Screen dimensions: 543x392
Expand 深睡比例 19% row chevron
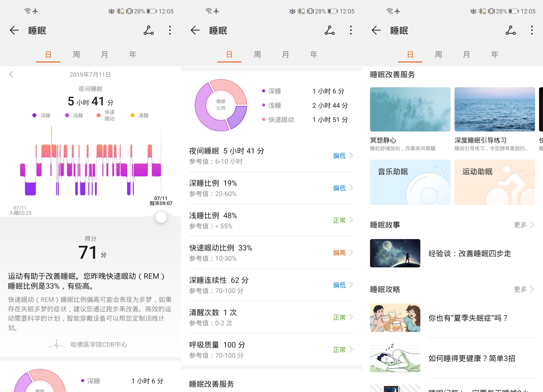pyautogui.click(x=351, y=188)
